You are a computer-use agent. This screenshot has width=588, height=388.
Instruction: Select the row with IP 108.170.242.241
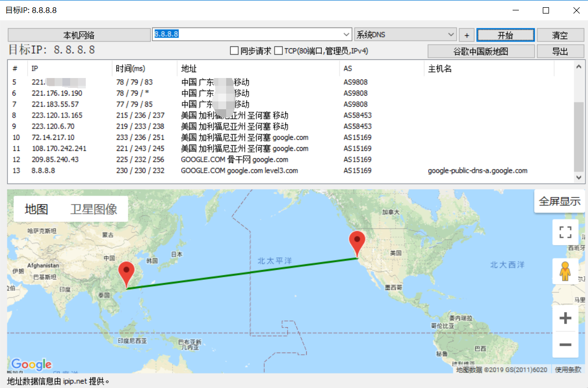[x=291, y=148]
